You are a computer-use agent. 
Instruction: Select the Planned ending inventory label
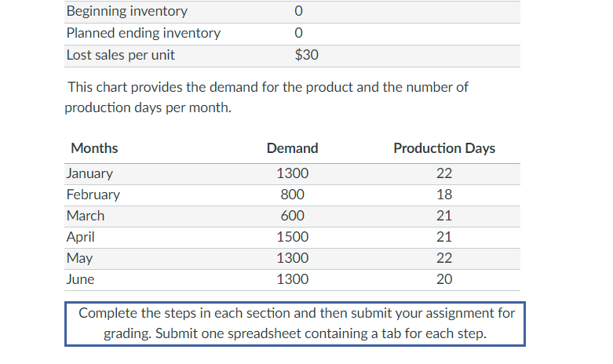[x=144, y=33]
